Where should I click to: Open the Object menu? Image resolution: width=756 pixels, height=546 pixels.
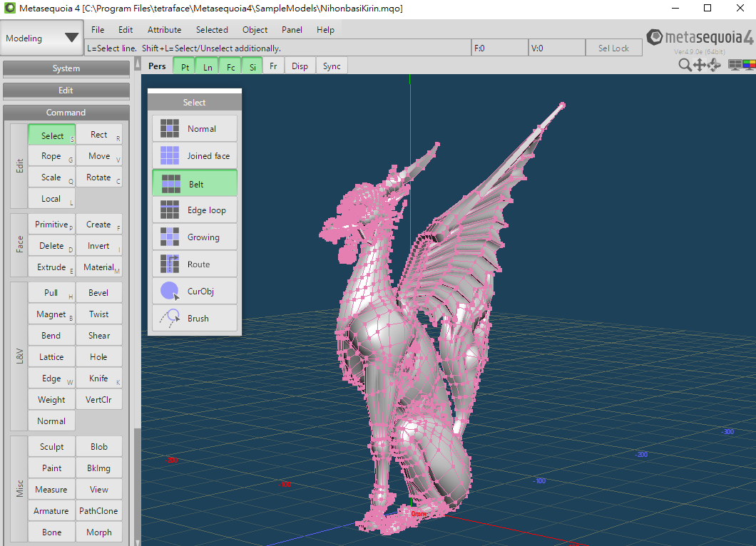[x=255, y=30]
